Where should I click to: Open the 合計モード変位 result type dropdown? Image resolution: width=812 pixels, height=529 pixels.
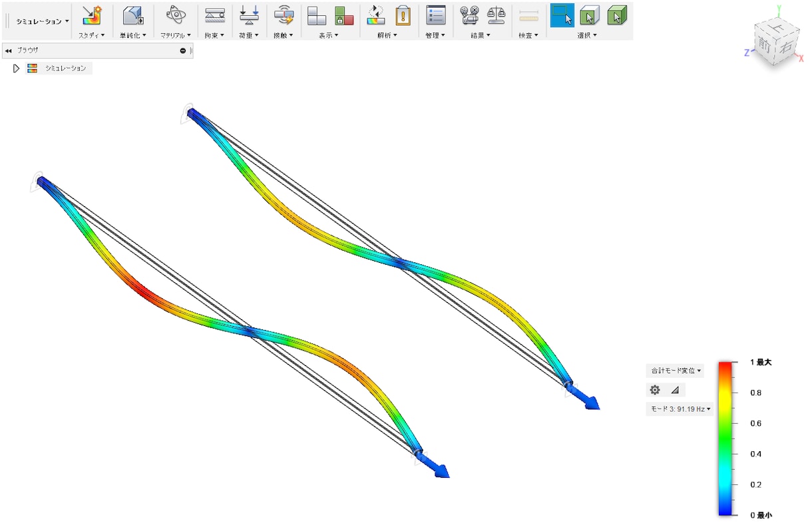(x=675, y=371)
